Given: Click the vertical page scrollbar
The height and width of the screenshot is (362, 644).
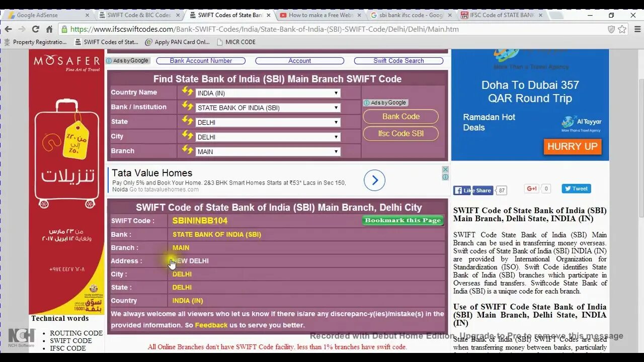Looking at the screenshot, I should pyautogui.click(x=640, y=148).
